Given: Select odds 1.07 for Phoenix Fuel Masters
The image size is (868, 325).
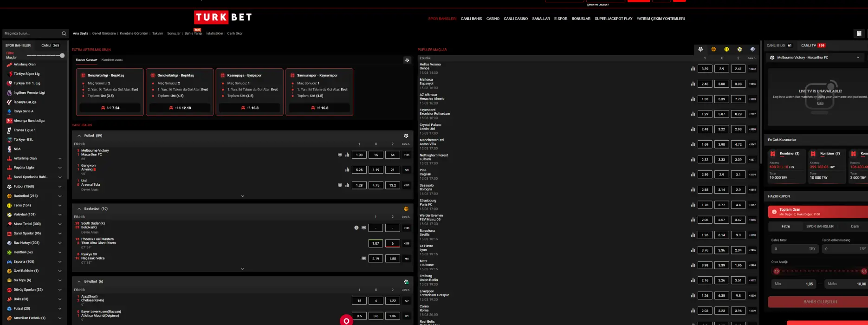Looking at the screenshot, I should (x=376, y=243).
